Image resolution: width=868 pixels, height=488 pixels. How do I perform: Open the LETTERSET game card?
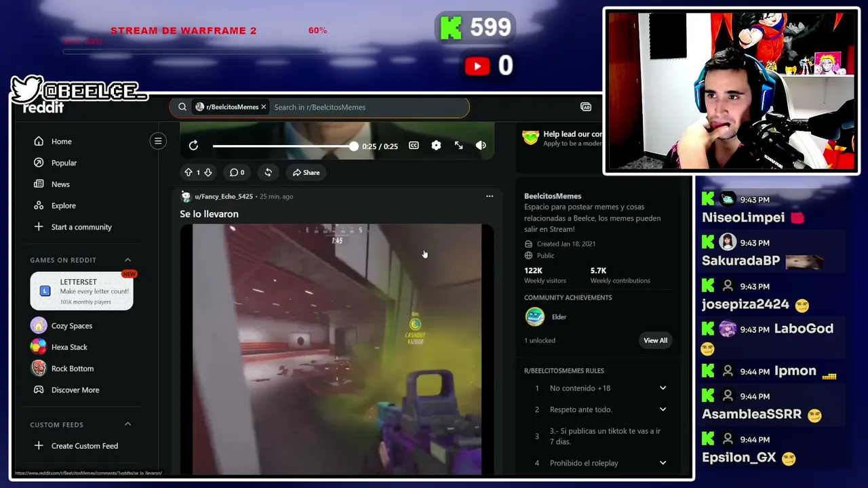pyautogui.click(x=81, y=291)
